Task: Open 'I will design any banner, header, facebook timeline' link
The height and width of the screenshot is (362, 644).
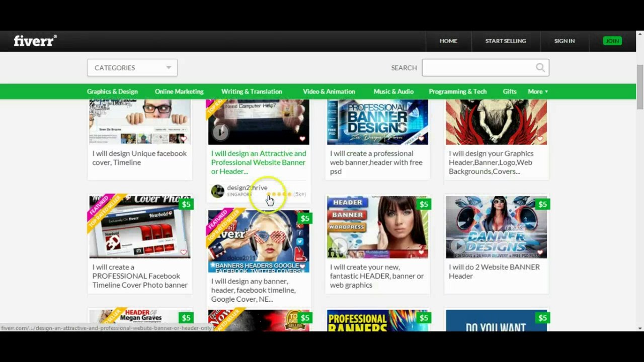Action: [x=253, y=290]
